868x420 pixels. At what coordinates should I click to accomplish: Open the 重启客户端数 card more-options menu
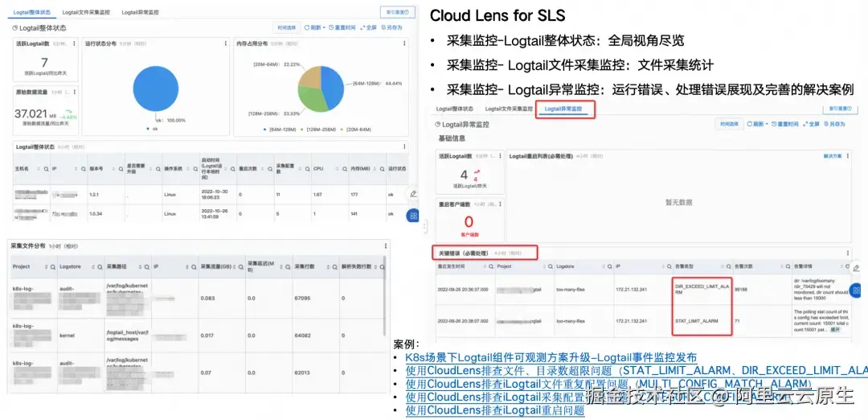(501, 204)
